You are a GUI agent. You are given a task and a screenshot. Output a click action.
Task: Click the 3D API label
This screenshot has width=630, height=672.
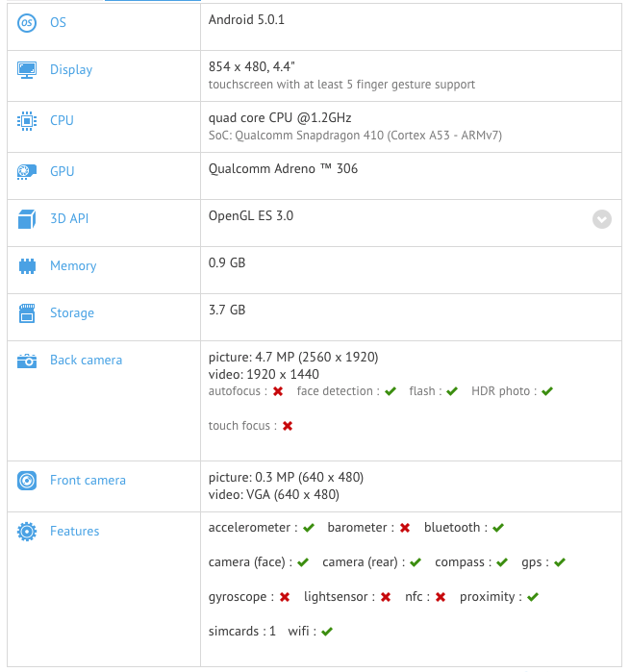tap(69, 219)
